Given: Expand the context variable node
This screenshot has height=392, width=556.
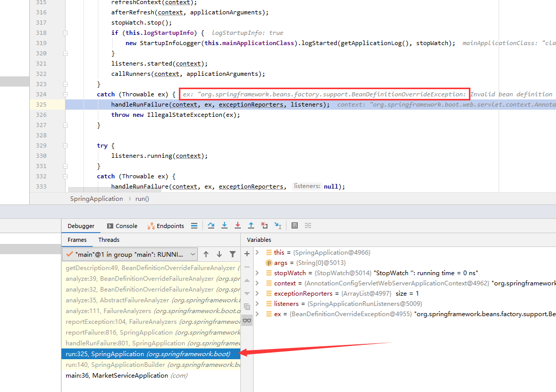Looking at the screenshot, I should (257, 283).
